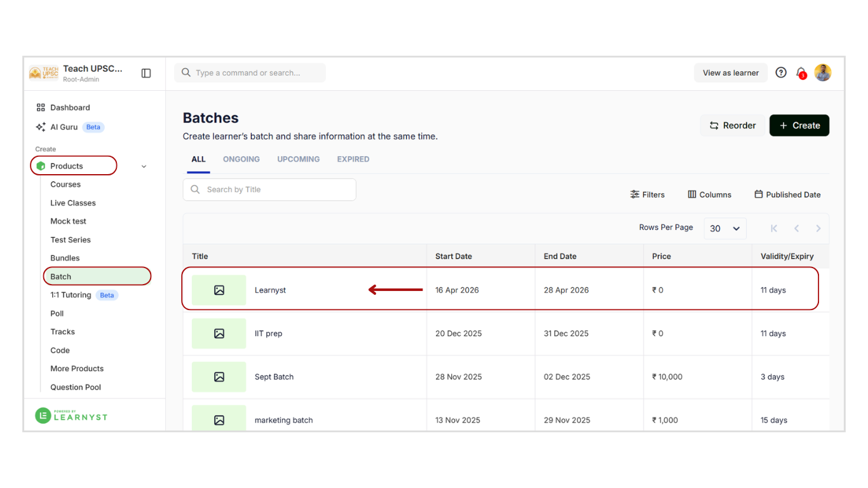Screen dimensions: 868x488
Task: Collapse the sidebar panel icon
Action: coord(146,73)
